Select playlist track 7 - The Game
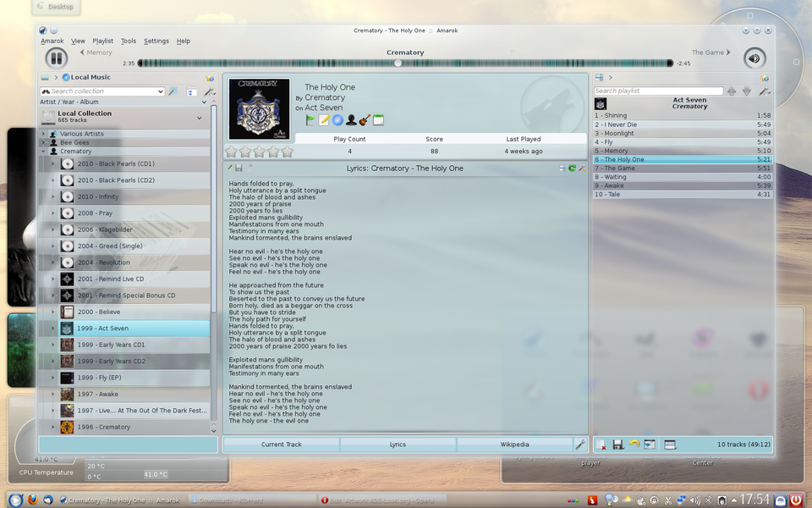Image resolution: width=812 pixels, height=508 pixels. pyautogui.click(x=683, y=168)
